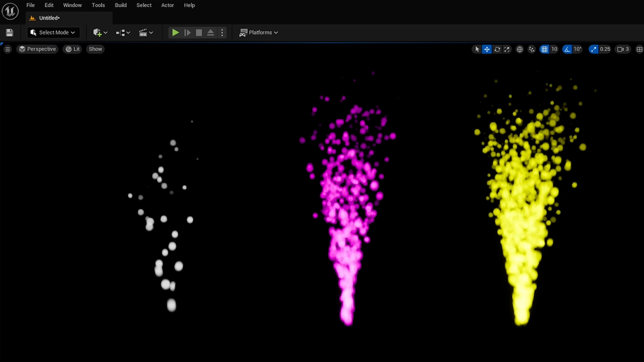The width and height of the screenshot is (644, 362).
Task: Save the current level with disk icon
Action: click(x=9, y=33)
